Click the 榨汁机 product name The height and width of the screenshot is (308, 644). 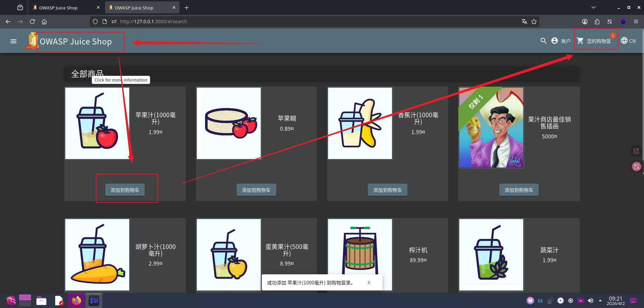point(418,250)
